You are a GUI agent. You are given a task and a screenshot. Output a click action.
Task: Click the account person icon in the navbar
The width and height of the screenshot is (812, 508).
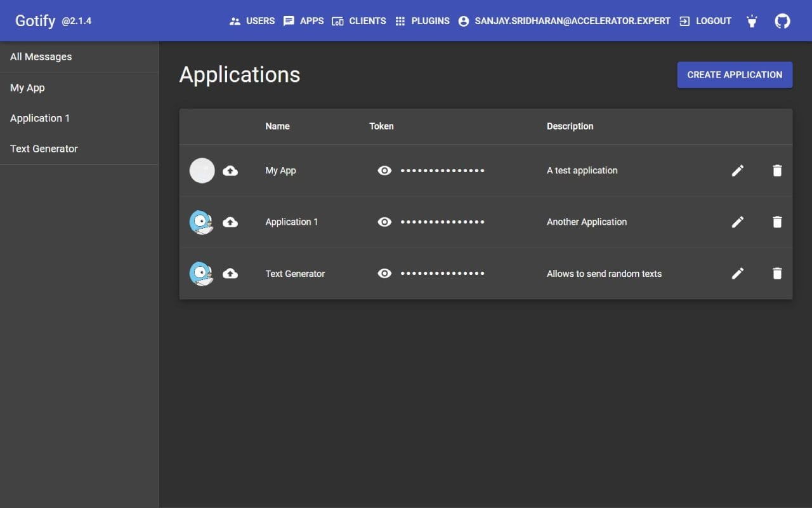pyautogui.click(x=462, y=20)
